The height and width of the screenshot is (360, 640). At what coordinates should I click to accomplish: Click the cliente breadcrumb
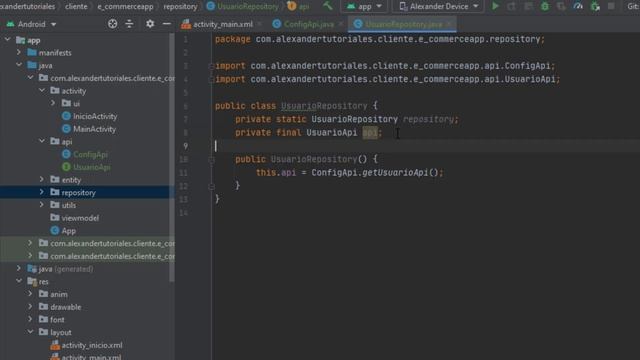(x=76, y=6)
